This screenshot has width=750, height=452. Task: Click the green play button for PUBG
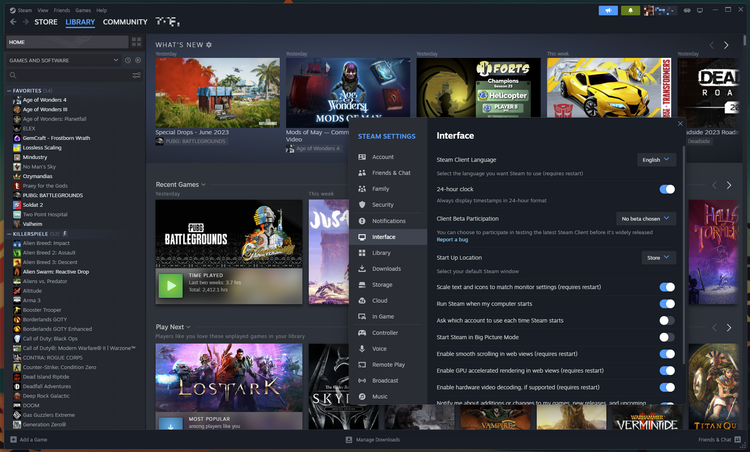(x=171, y=286)
